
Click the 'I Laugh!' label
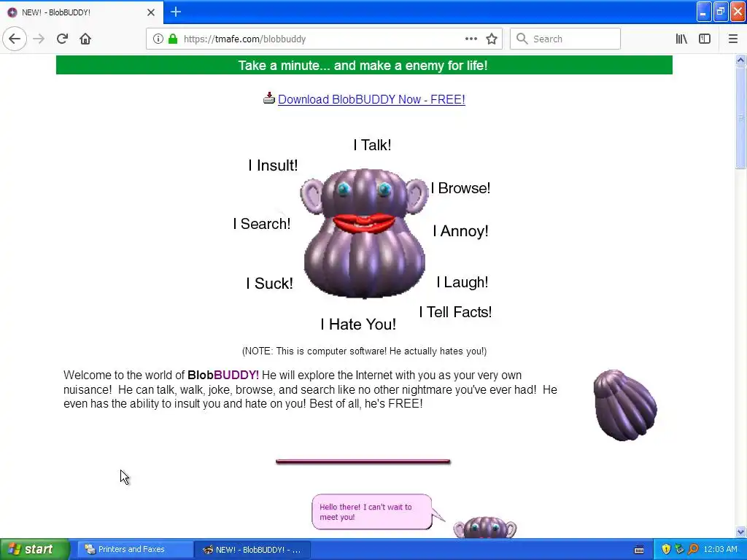(x=462, y=282)
